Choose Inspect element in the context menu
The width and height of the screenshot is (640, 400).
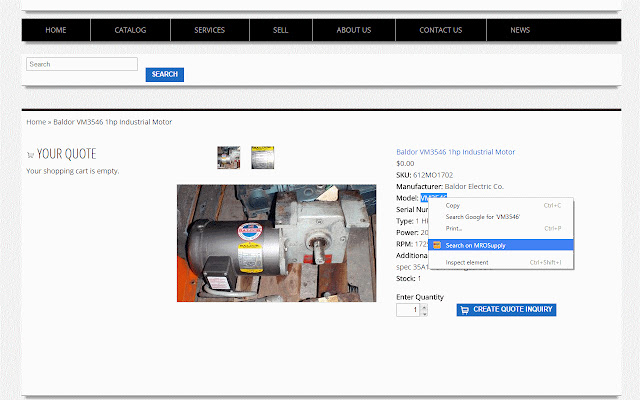coord(501,262)
